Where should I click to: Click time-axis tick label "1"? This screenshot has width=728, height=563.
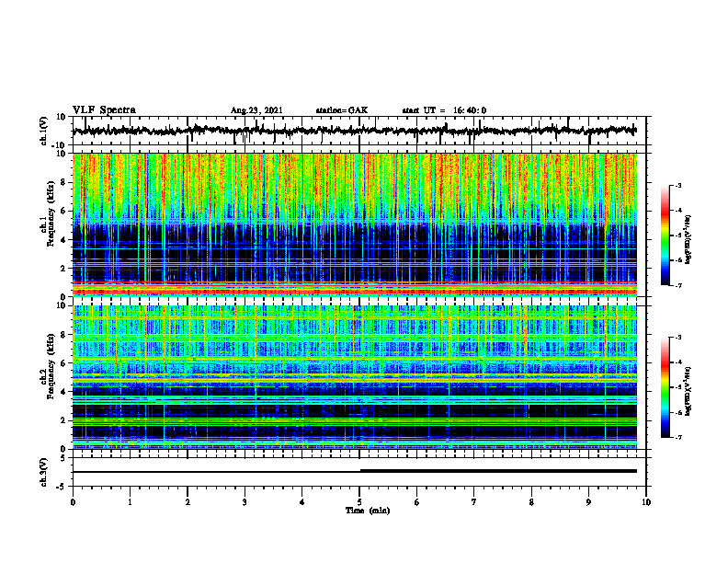(130, 502)
